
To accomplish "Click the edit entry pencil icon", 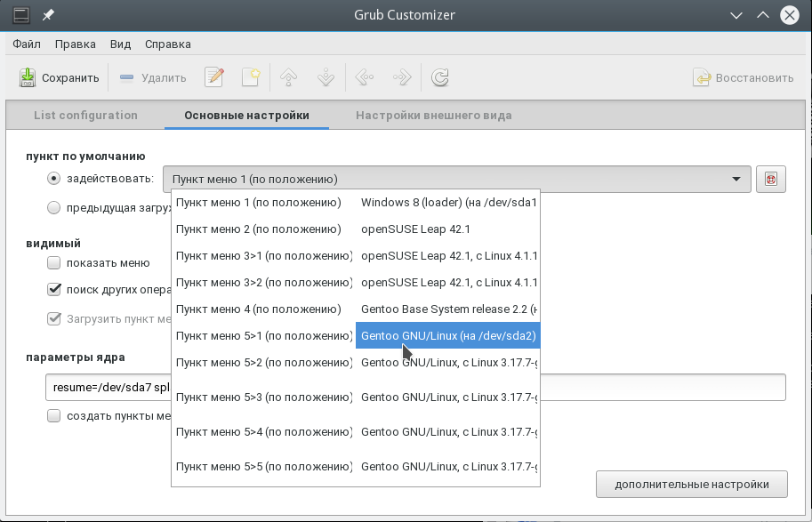I will (214, 77).
